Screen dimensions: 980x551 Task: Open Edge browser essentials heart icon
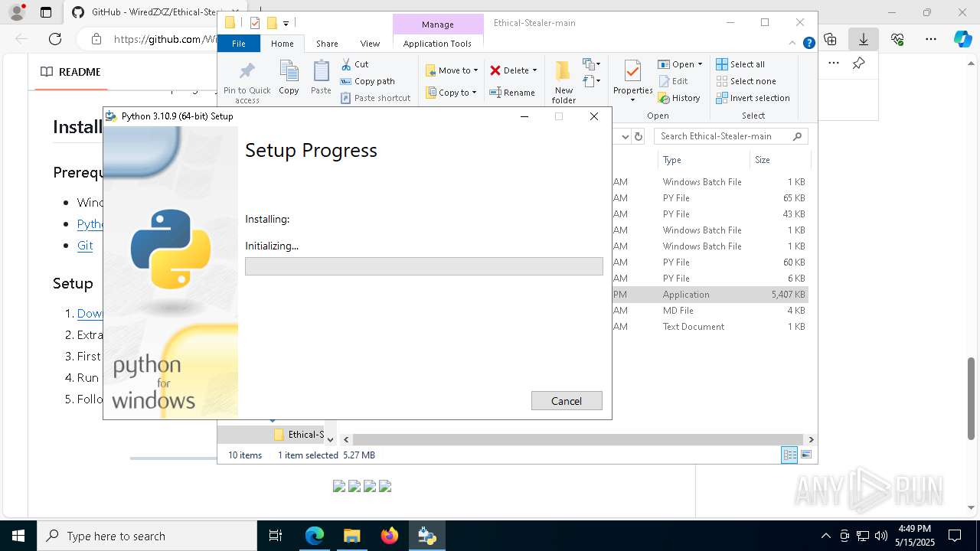coord(897,39)
